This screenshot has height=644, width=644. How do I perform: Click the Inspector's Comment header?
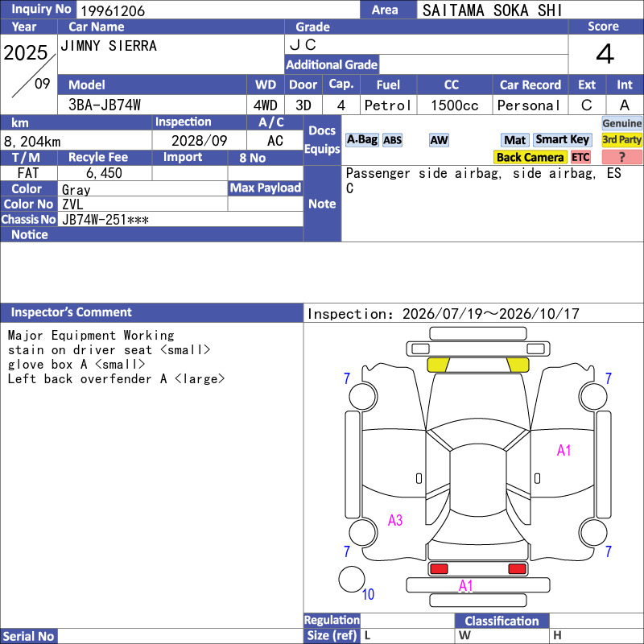[71, 312]
